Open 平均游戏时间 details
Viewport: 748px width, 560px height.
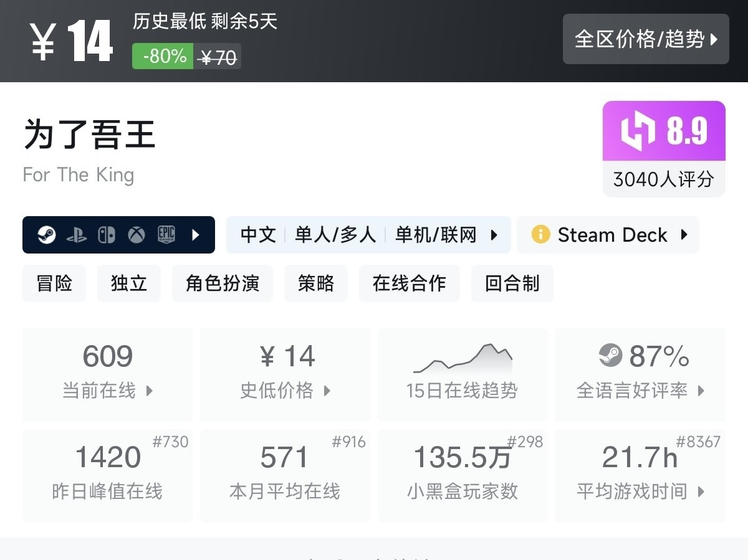pyautogui.click(x=640, y=476)
